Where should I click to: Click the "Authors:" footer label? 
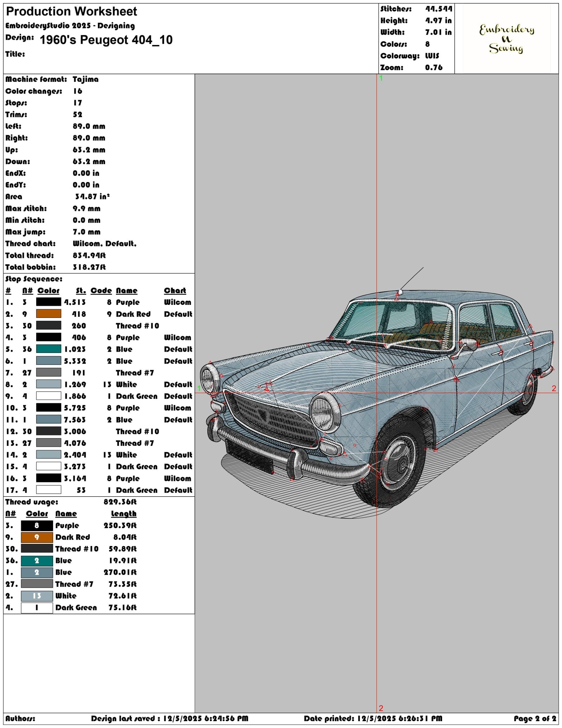(20, 718)
